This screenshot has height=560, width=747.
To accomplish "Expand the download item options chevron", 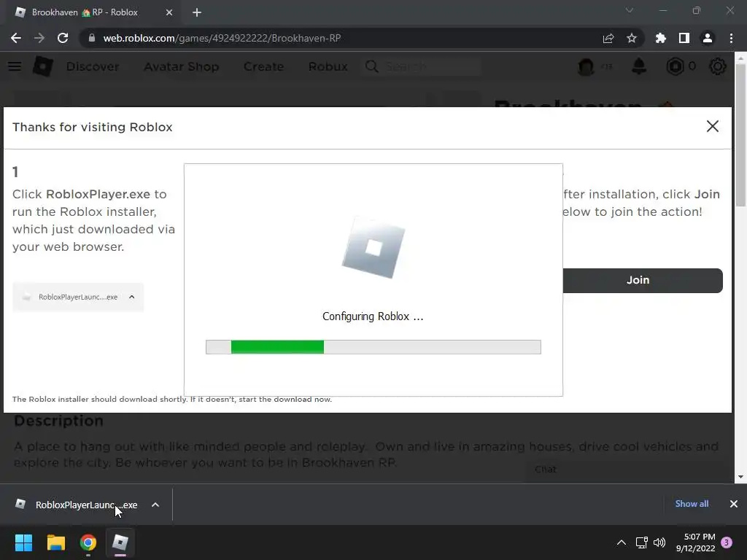I will click(x=155, y=505).
